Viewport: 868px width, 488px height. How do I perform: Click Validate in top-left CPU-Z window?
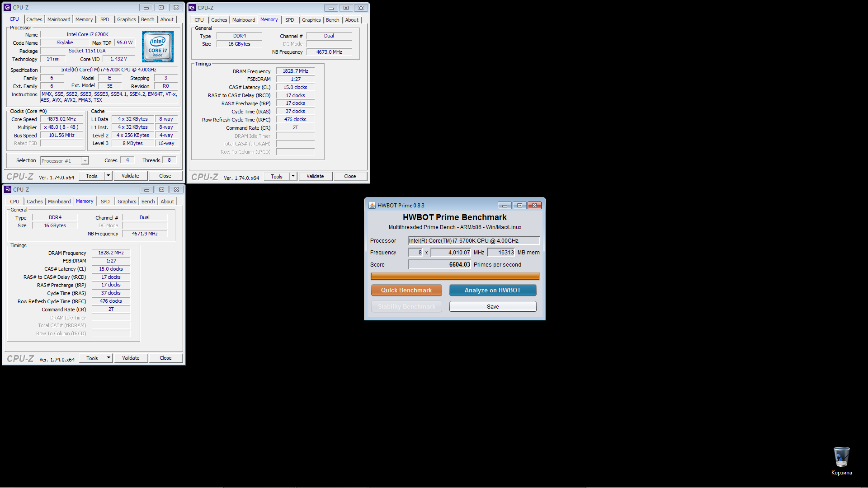(130, 176)
